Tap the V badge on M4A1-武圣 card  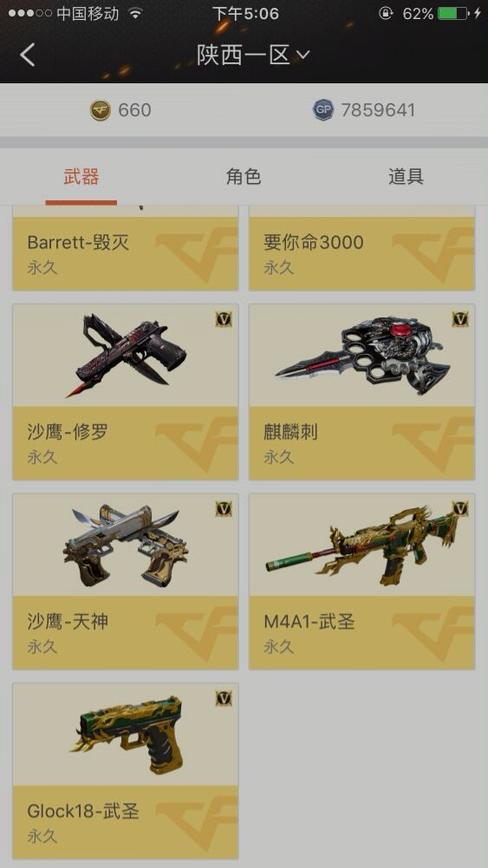coord(460,509)
